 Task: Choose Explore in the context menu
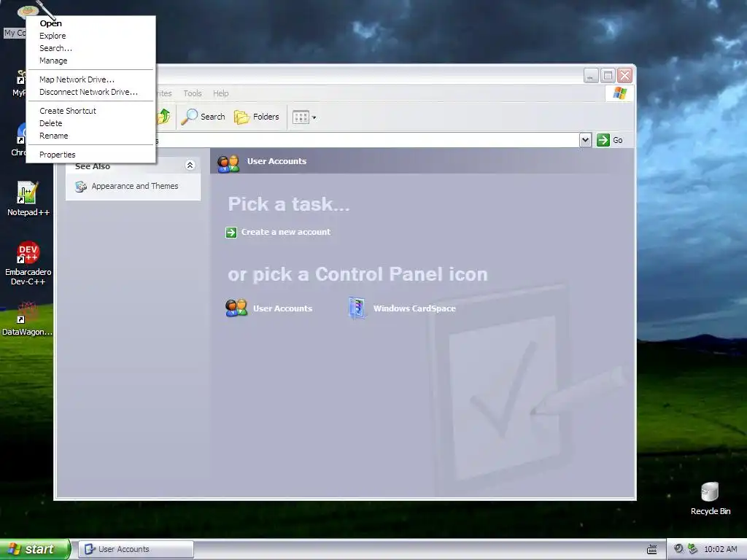click(x=90, y=36)
